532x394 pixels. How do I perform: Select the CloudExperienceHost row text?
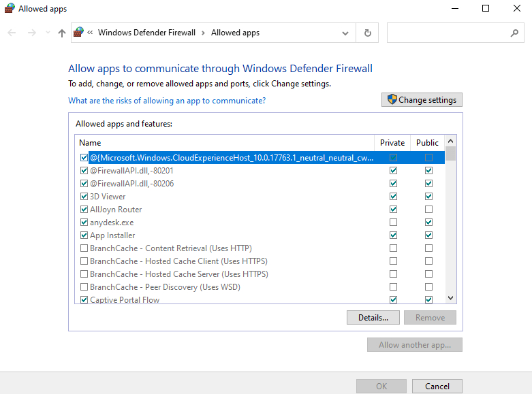click(x=232, y=158)
